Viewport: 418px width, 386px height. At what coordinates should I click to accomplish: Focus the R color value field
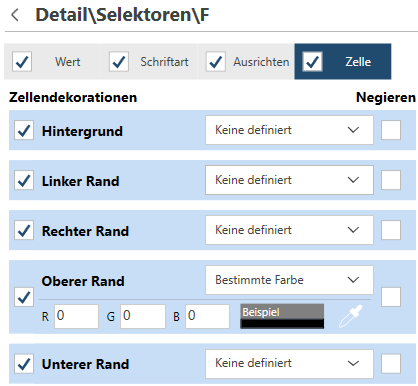pyautogui.click(x=76, y=316)
